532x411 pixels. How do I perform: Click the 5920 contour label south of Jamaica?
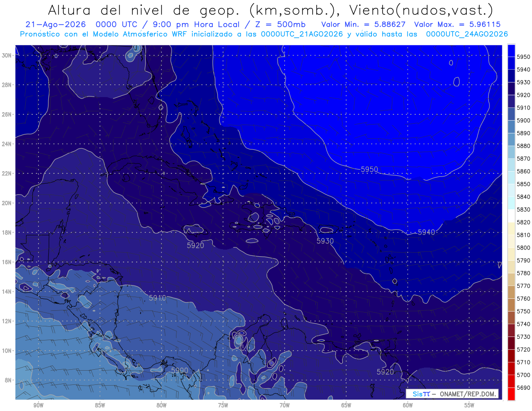tap(196, 245)
